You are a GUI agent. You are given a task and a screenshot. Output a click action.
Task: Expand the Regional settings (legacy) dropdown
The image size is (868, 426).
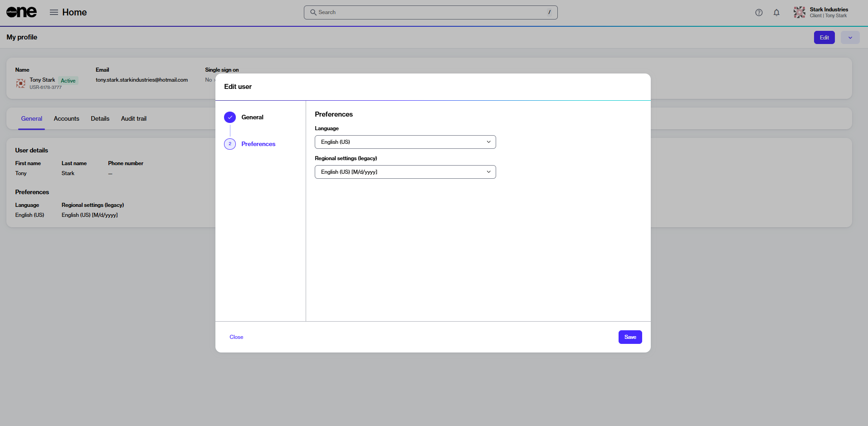[405, 172]
